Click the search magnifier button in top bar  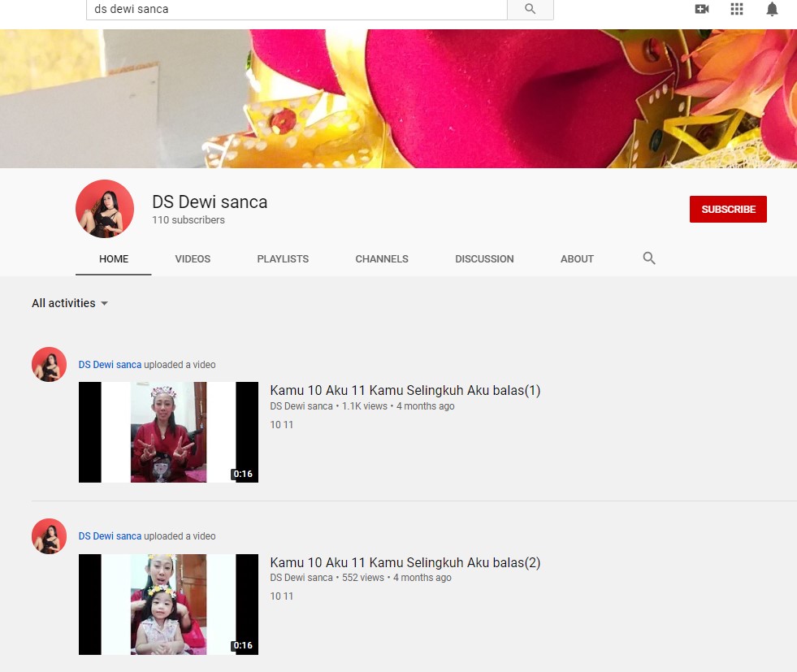pos(531,9)
